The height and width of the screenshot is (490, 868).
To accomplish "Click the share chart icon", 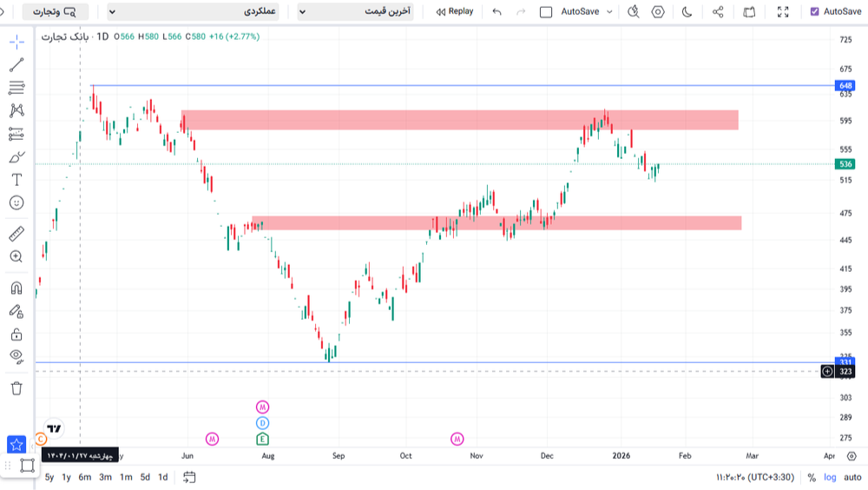I will click(x=718, y=12).
